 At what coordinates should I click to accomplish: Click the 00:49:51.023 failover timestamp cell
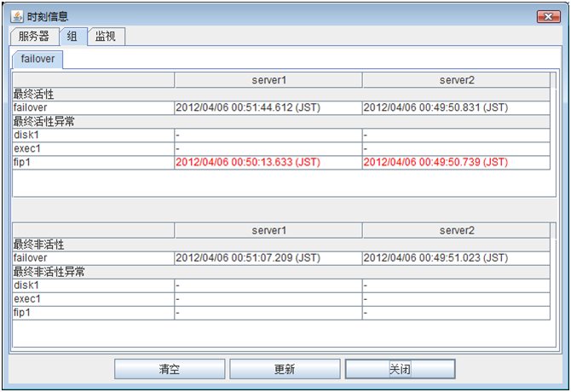[435, 258]
